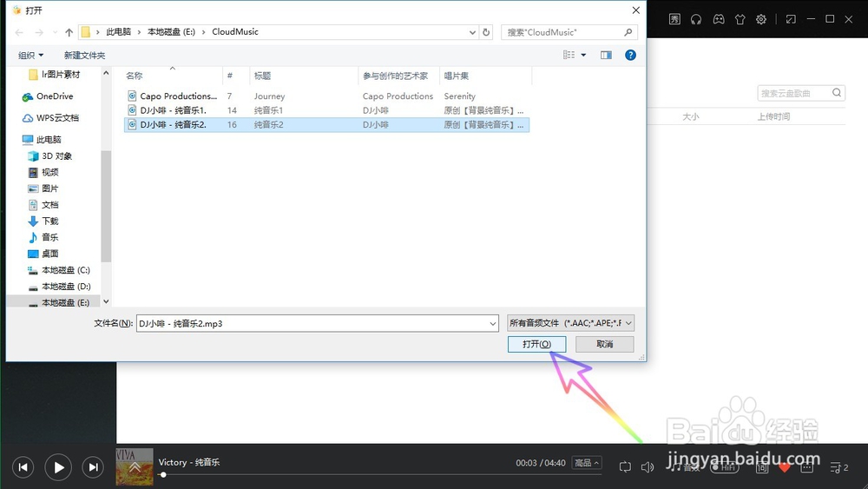Select Ir图片素材 folder in sidebar
The width and height of the screenshot is (868, 489).
pos(54,74)
